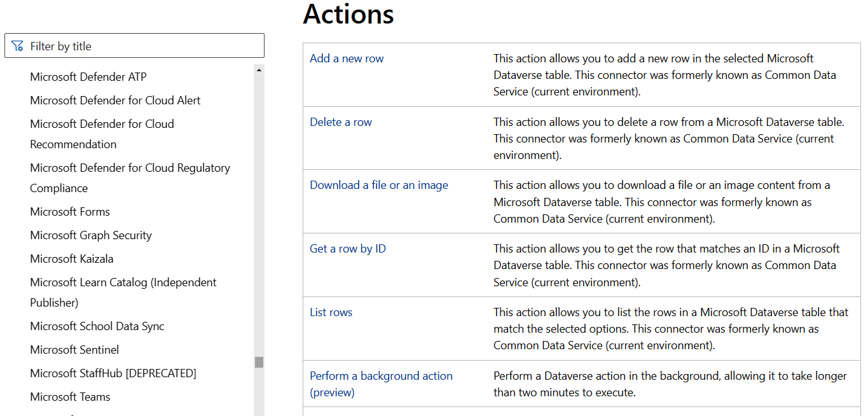This screenshot has height=416, width=868.
Task: Select Microsoft Graph Security connector
Action: [x=90, y=235]
